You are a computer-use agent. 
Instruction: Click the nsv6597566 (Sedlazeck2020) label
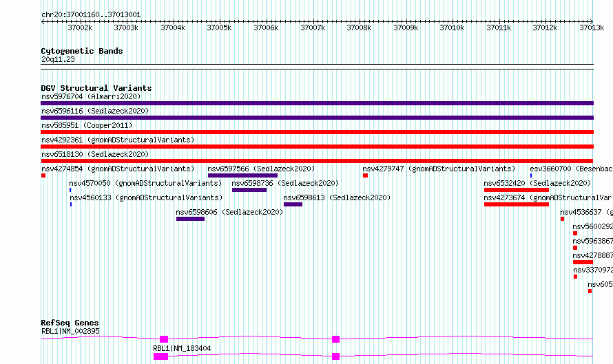[261, 169]
